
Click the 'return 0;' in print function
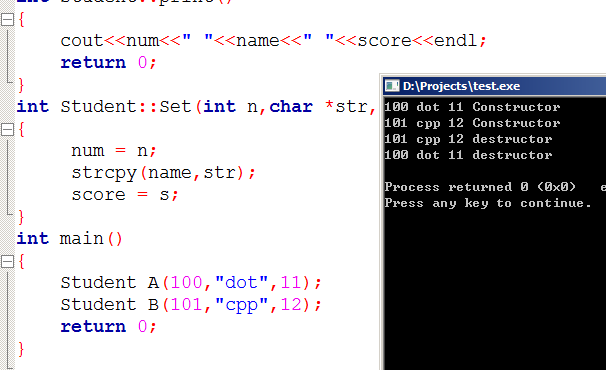pyautogui.click(x=108, y=62)
